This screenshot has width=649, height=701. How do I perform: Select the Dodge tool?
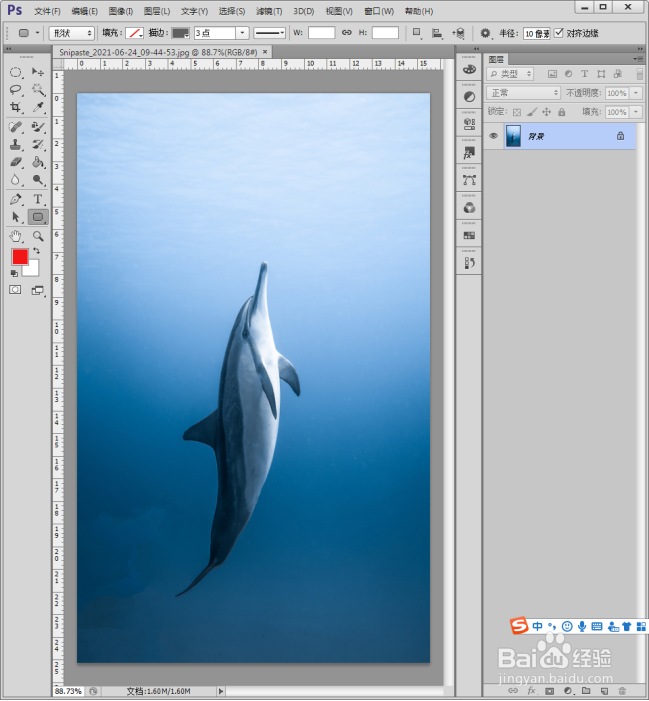click(x=38, y=180)
